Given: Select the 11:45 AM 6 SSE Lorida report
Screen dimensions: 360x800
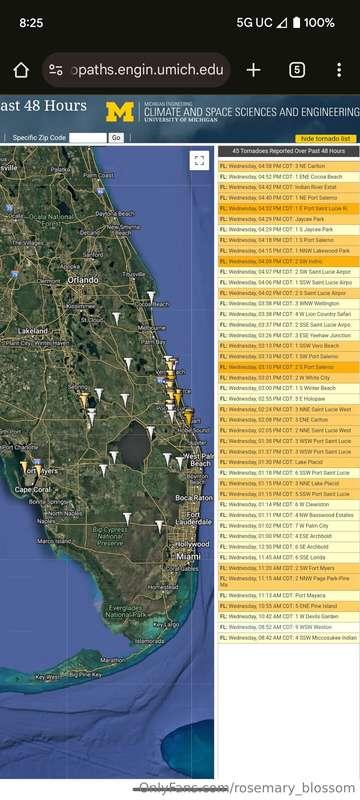Looking at the screenshot, I should click(289, 558).
